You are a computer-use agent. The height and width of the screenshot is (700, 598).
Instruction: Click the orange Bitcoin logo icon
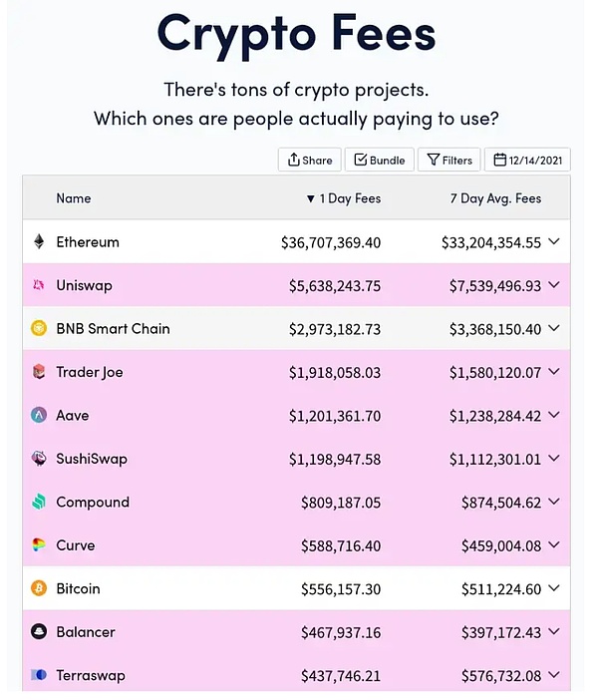coord(39,588)
